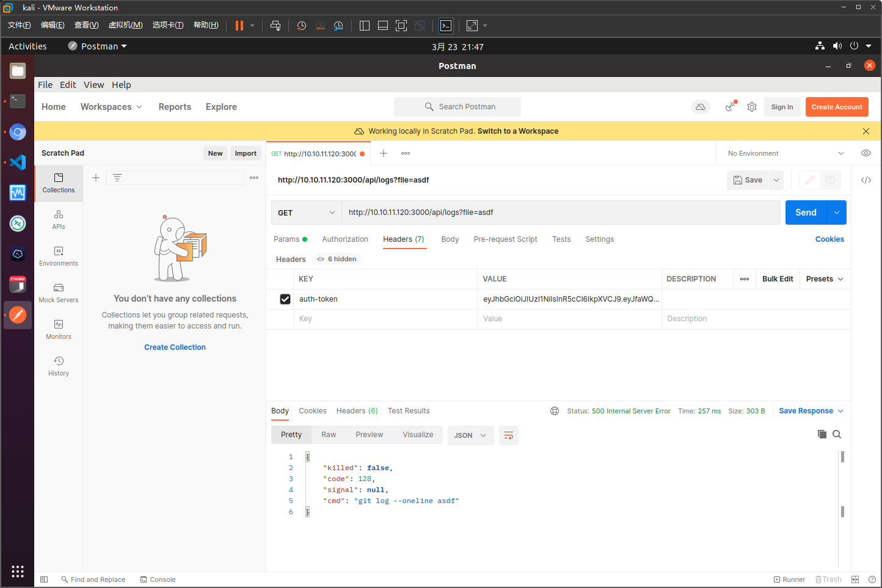Click the Bulk Edit button
This screenshot has width=882, height=588.
click(x=778, y=279)
